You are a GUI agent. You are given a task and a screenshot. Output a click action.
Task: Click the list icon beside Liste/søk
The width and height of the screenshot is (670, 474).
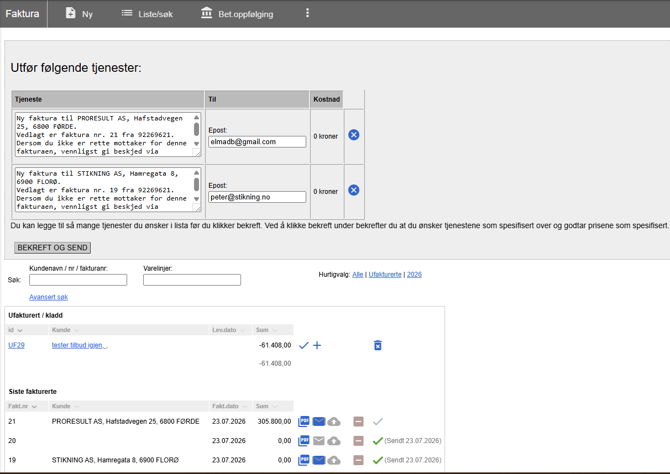[x=127, y=13]
